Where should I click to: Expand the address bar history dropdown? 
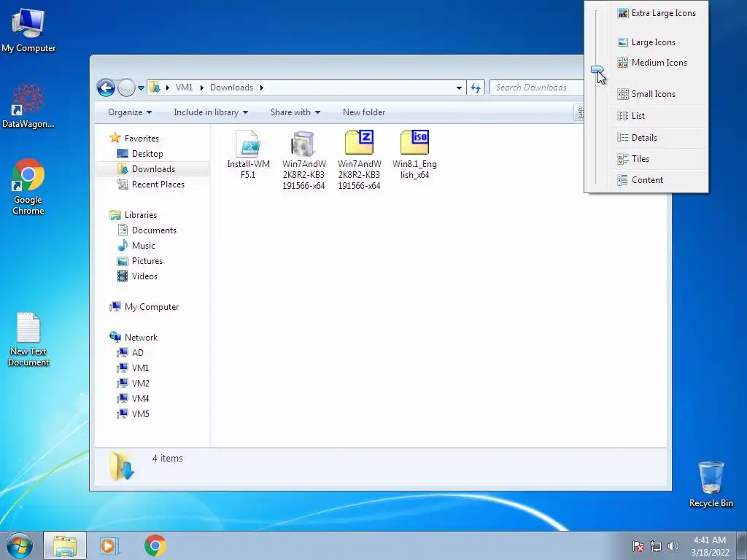click(459, 87)
